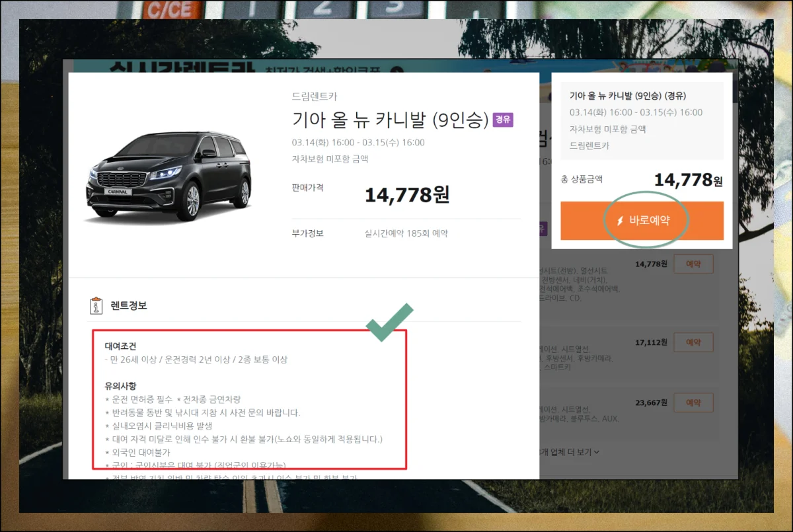Click the 렌트정보 section heading
Viewport: 793px width, 532px height.
[128, 305]
